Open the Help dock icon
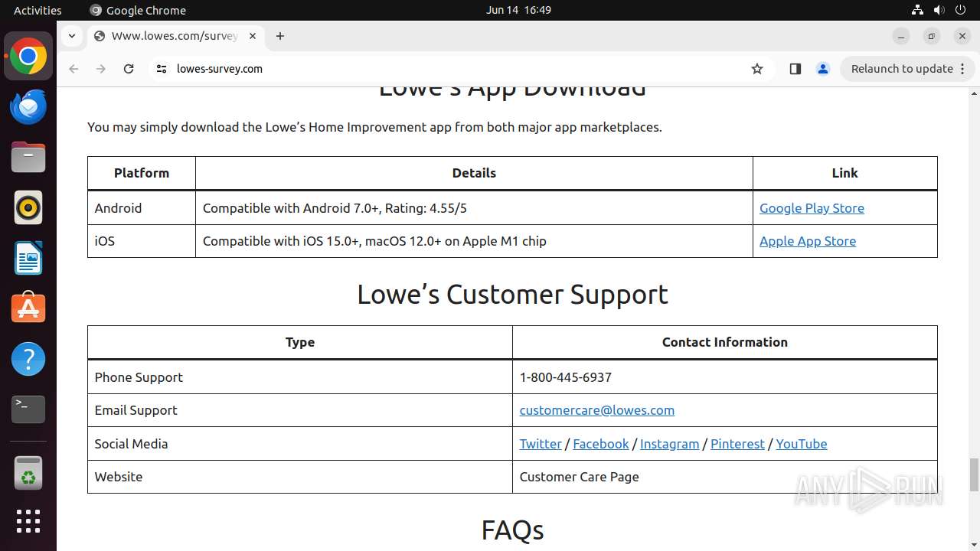The width and height of the screenshot is (980, 551). coord(28,360)
